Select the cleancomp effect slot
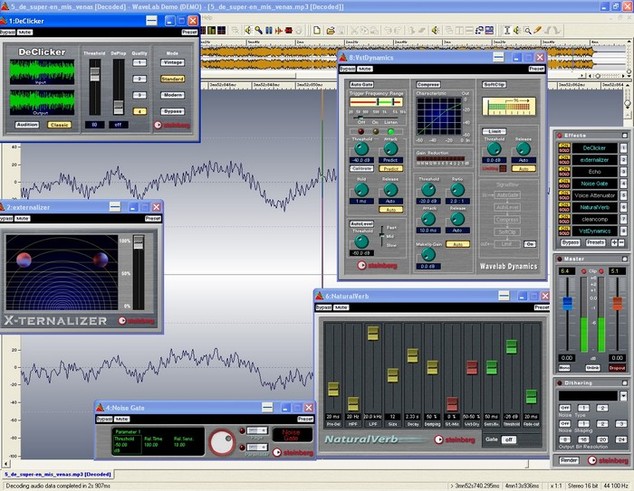Image resolution: width=634 pixels, height=491 pixels. 594,219
